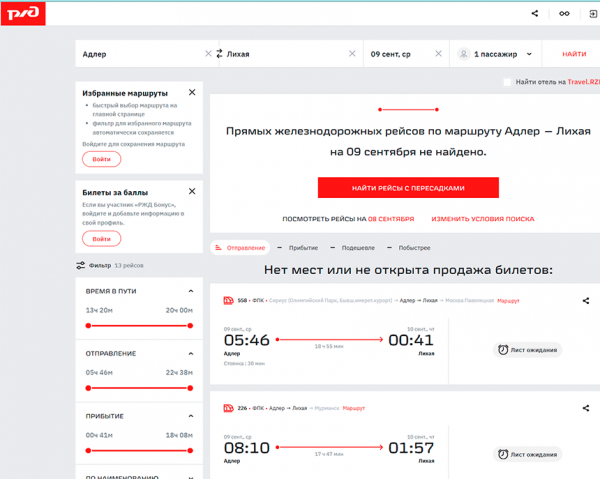Click Лист ожидания for train 226
600x479 pixels.
pyautogui.click(x=528, y=454)
